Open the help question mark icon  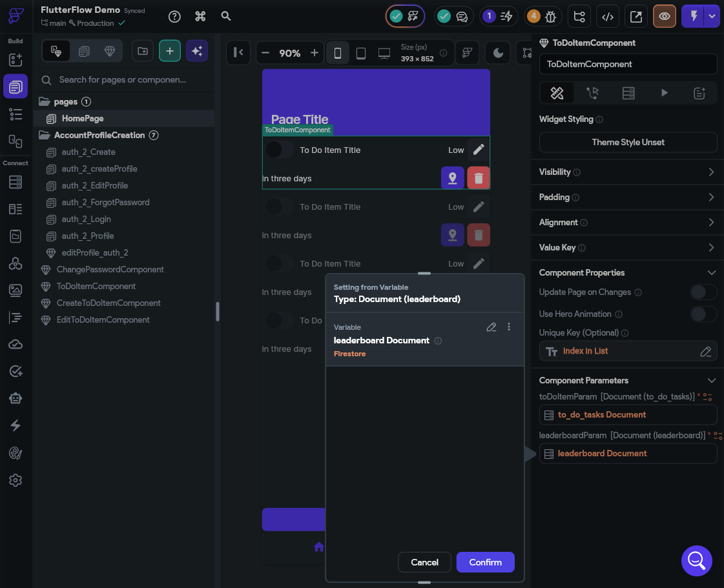click(174, 17)
